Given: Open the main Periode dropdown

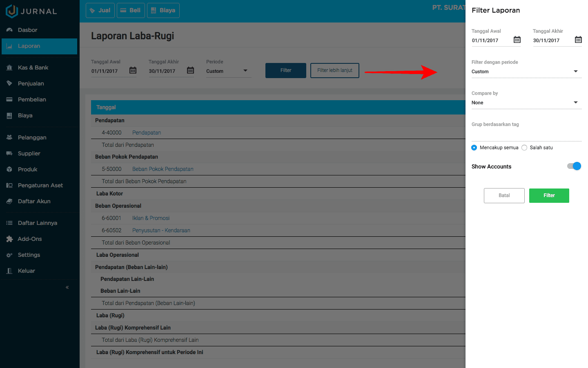Looking at the screenshot, I should pyautogui.click(x=228, y=71).
